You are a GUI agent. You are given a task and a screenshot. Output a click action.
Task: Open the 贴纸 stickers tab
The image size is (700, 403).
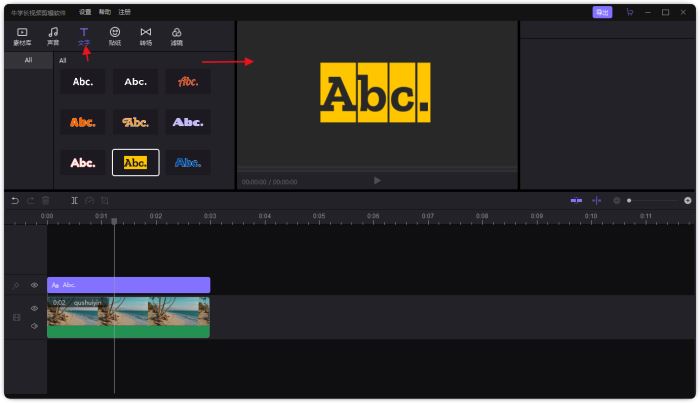115,37
